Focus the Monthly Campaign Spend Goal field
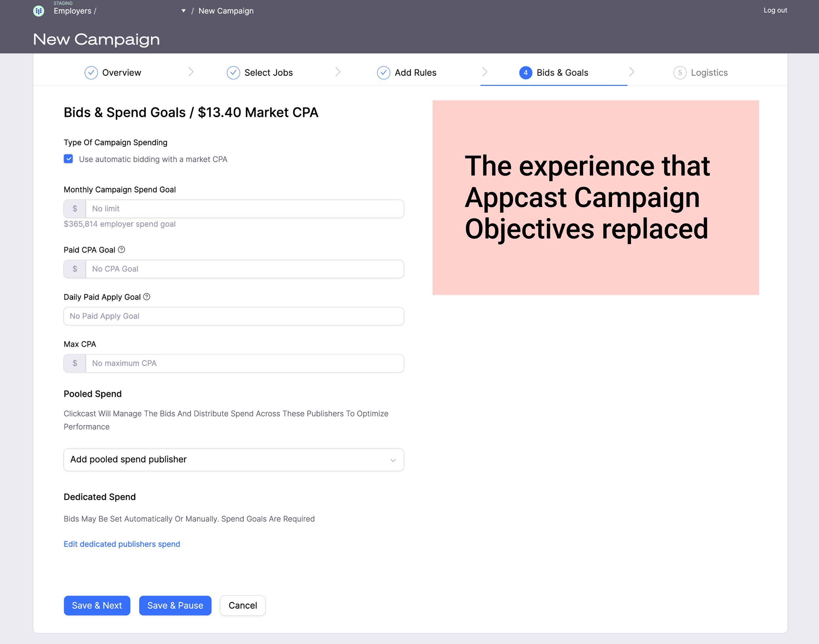The height and width of the screenshot is (644, 819). pyautogui.click(x=244, y=209)
